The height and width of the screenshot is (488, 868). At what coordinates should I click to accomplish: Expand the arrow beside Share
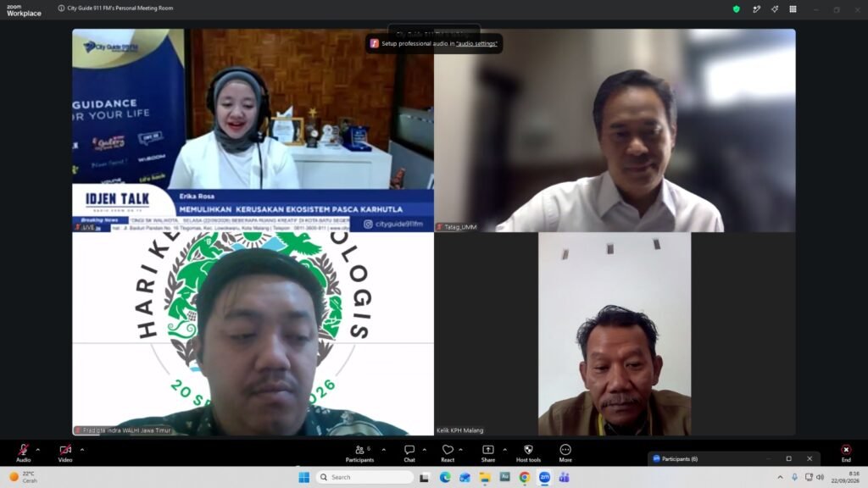point(504,450)
